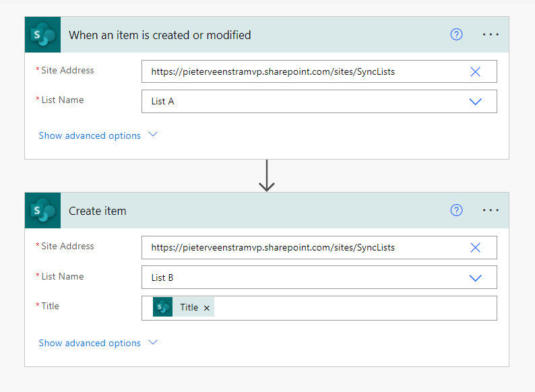
Task: Open the ellipsis menu on Create item card
Action: tap(491, 210)
